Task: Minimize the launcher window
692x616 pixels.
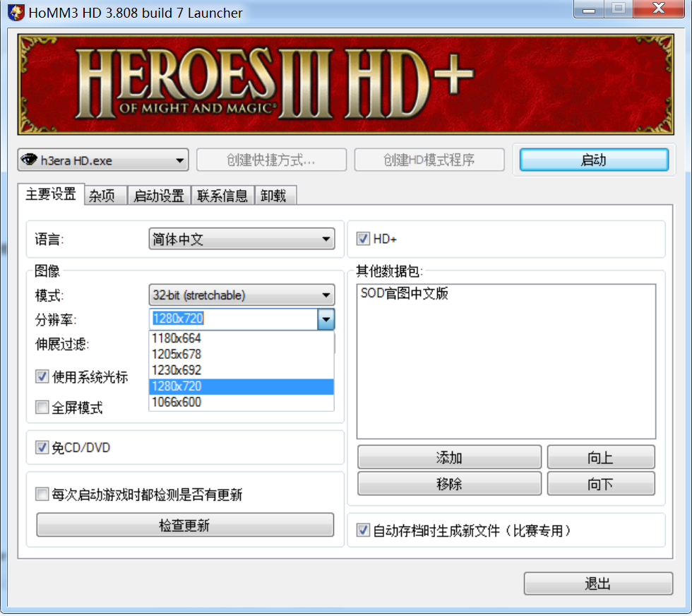Action: [x=589, y=9]
